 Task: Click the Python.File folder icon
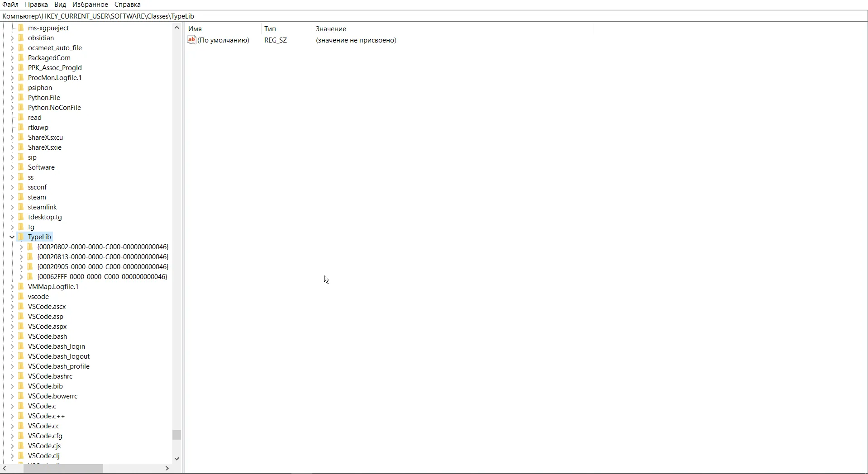pyautogui.click(x=21, y=98)
